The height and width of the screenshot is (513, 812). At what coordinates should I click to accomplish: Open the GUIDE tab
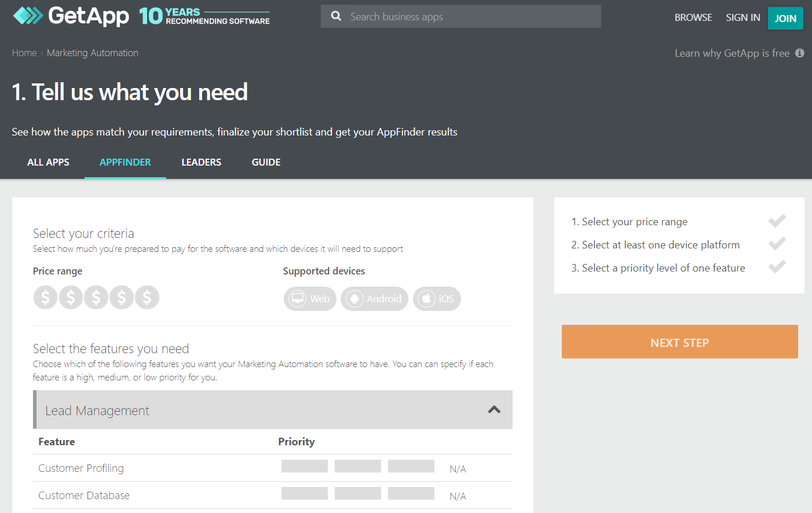pyautogui.click(x=266, y=162)
